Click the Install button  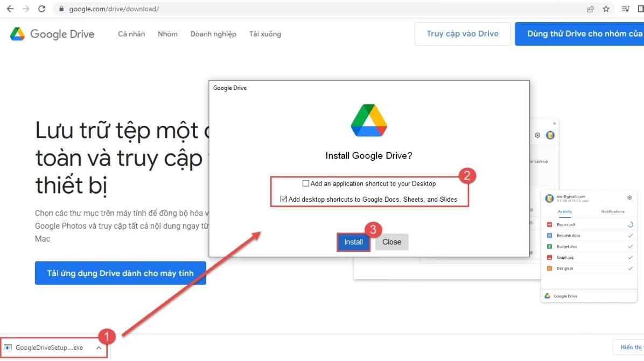coord(354,242)
